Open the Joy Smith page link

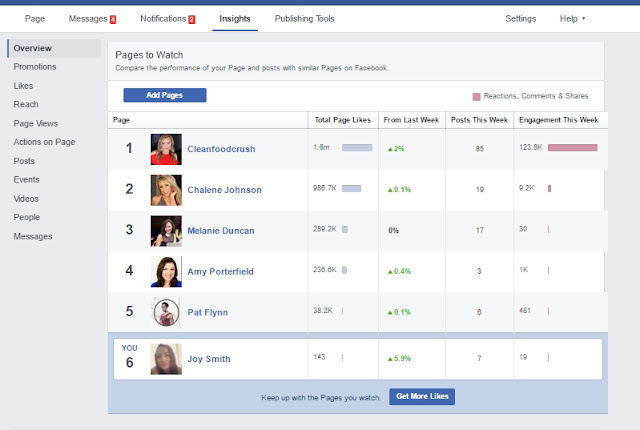click(x=209, y=359)
